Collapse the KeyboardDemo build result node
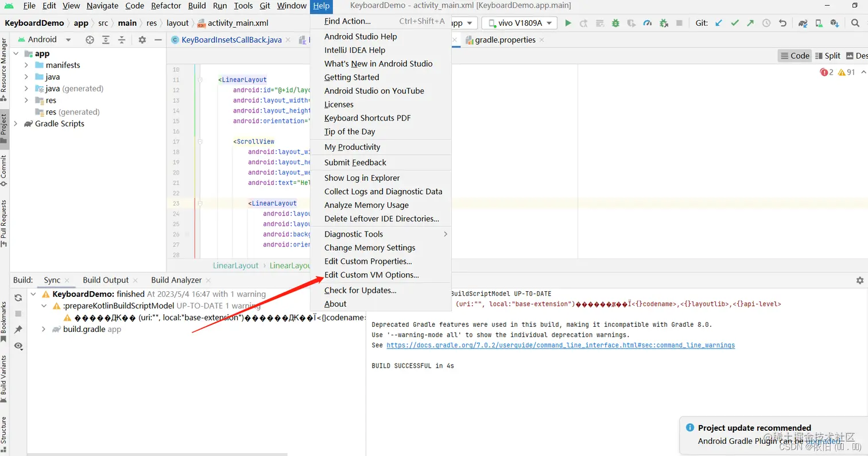 [34, 294]
